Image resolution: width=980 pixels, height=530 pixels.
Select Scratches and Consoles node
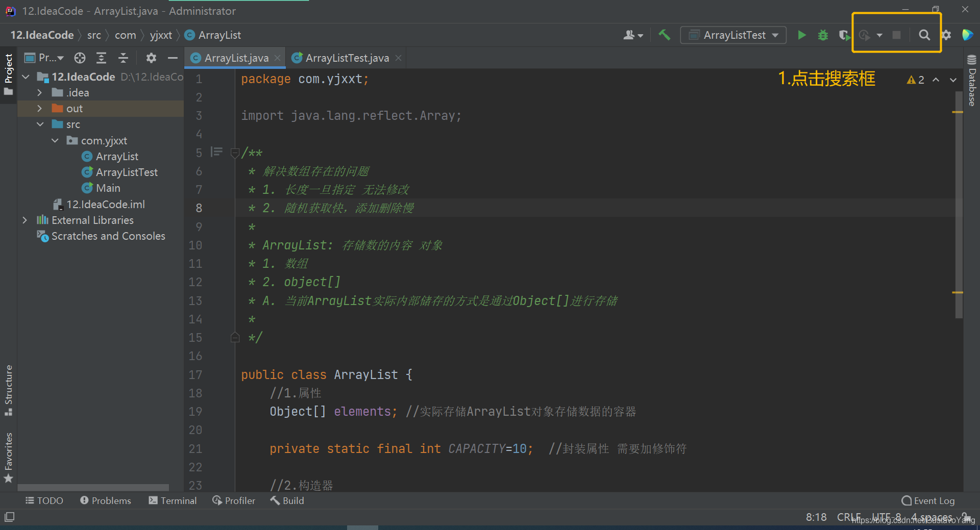click(x=101, y=236)
